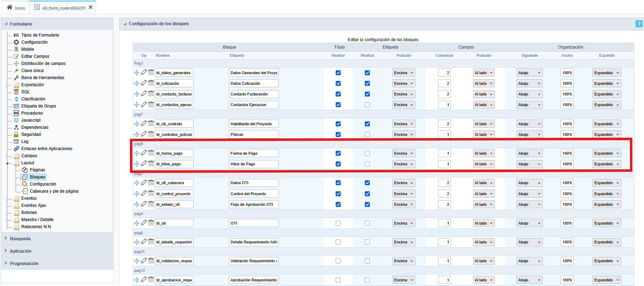Click the edit pencil for bl_contratos_polizas

pos(144,134)
